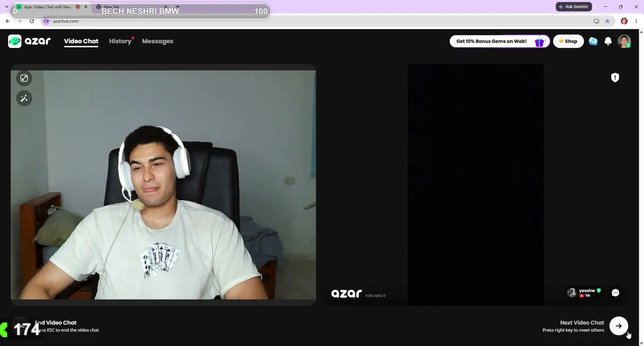
Task: Open the chat bubble message panel
Action: (615, 293)
